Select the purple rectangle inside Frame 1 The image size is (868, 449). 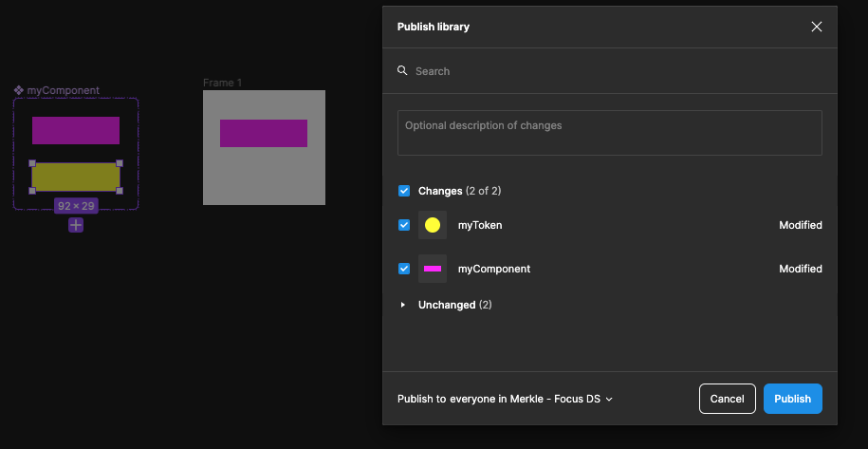pos(264,133)
